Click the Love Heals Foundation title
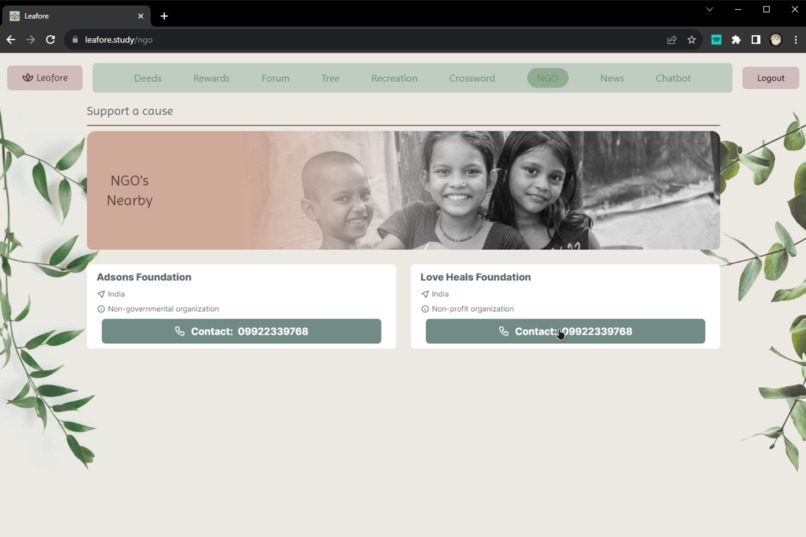 pyautogui.click(x=475, y=277)
